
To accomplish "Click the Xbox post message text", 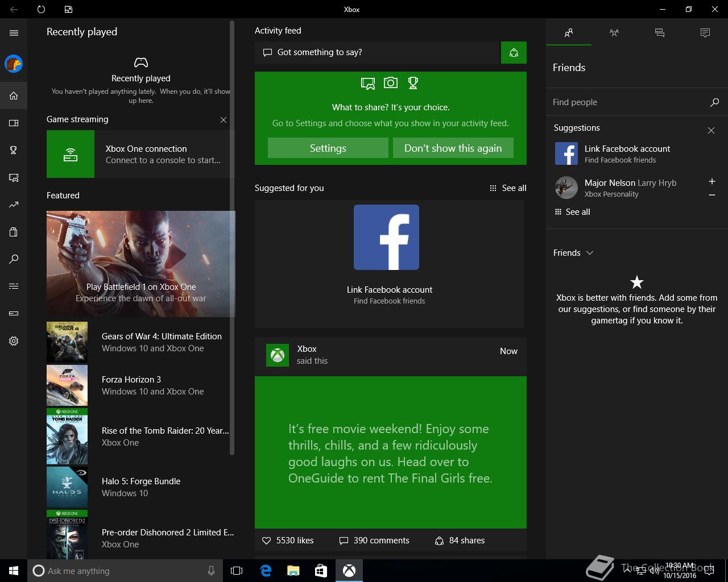I will (390, 453).
